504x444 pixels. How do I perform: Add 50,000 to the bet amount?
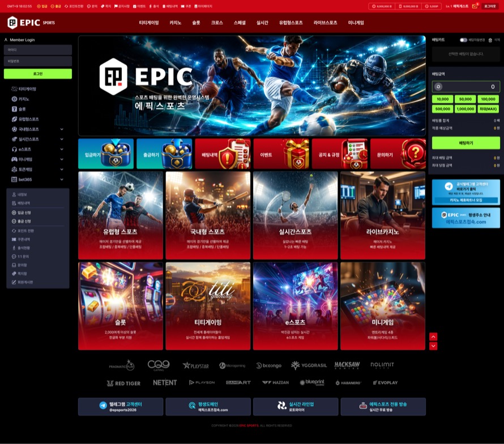(x=465, y=99)
